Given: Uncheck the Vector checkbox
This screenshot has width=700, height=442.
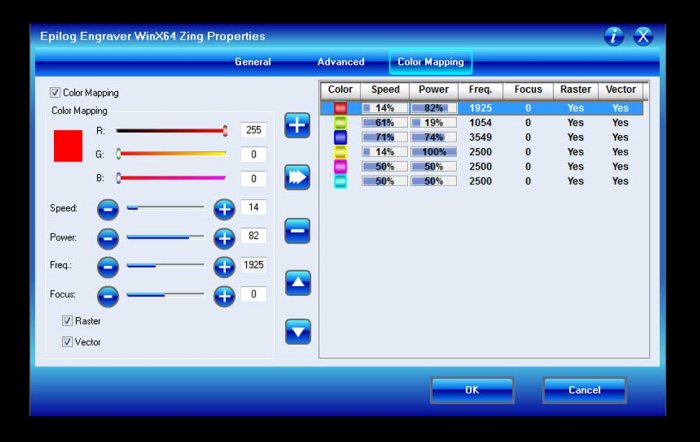Looking at the screenshot, I should click(68, 342).
